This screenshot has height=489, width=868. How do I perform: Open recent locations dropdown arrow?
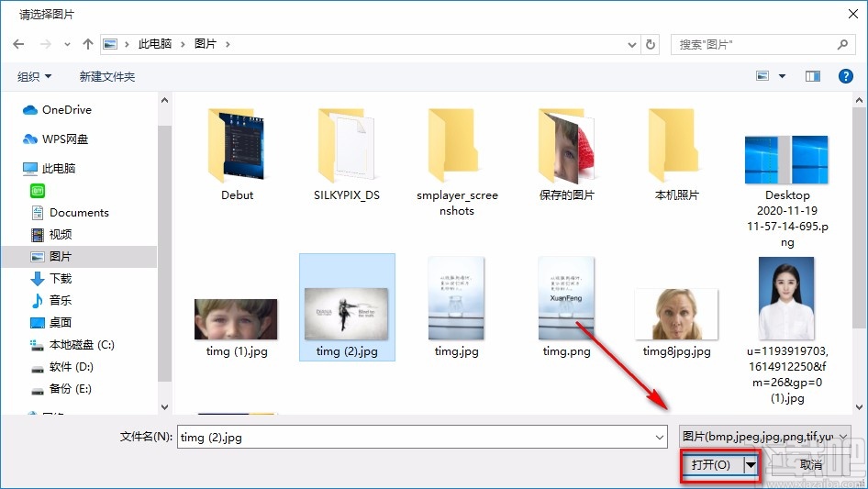(67, 44)
